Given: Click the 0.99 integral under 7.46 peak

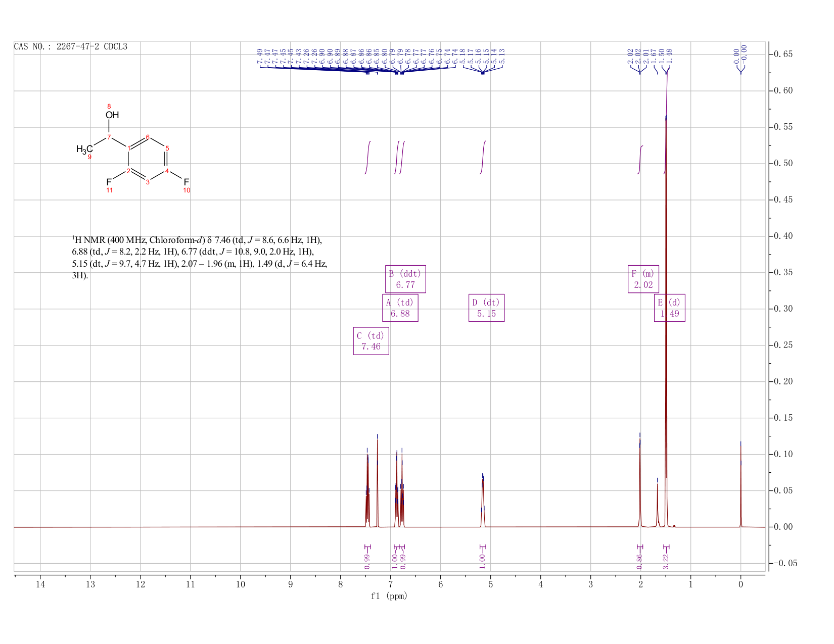Looking at the screenshot, I should click(x=367, y=561).
